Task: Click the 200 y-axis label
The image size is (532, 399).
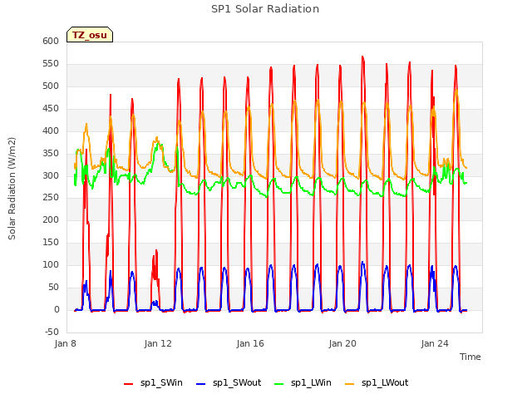Action: pos(51,219)
